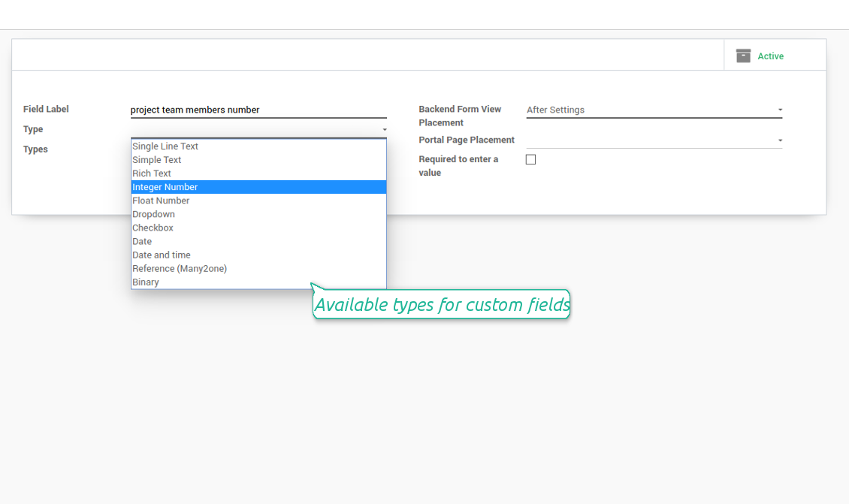Click the Types field label

click(x=35, y=149)
